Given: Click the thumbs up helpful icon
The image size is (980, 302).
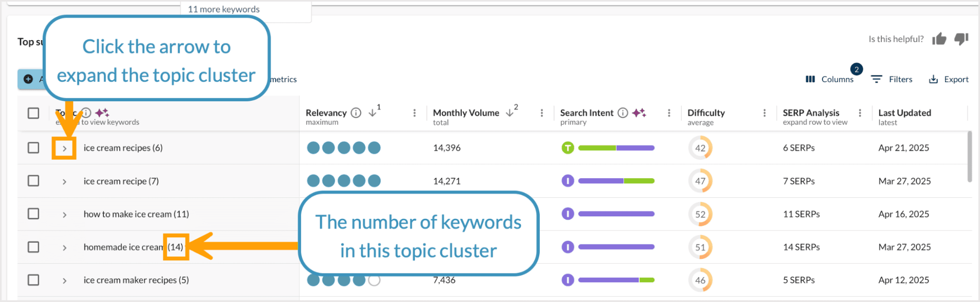Looking at the screenshot, I should [x=939, y=39].
